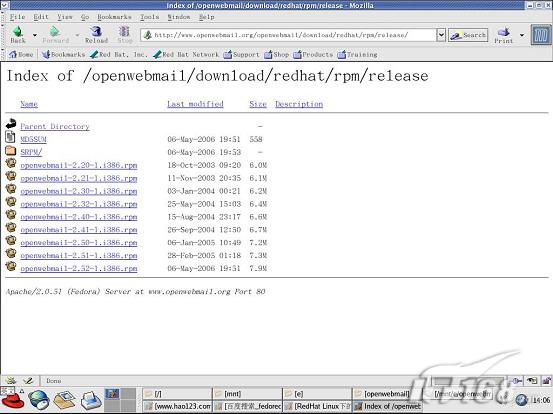Screen dimensions: 553x414
Task: Click the Mozilla throbber logo icon
Action: click(x=541, y=35)
